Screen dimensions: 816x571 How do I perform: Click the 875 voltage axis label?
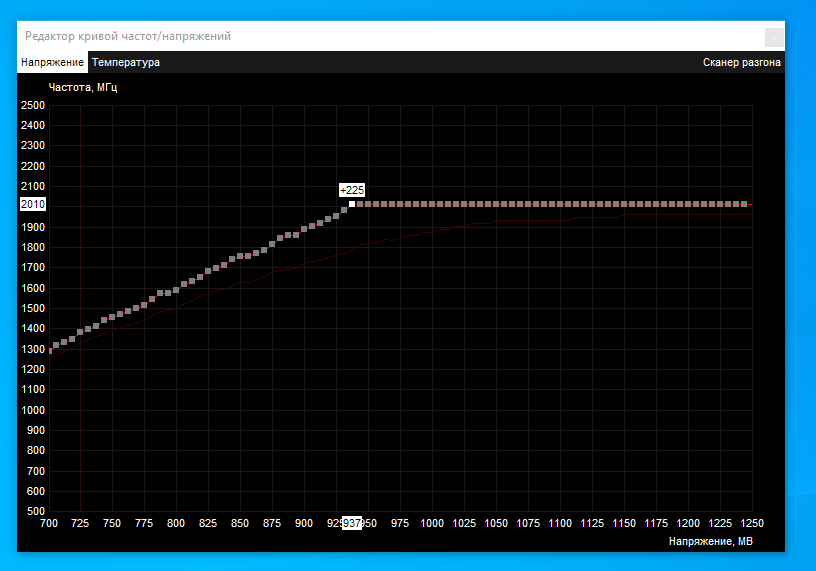tap(272, 523)
